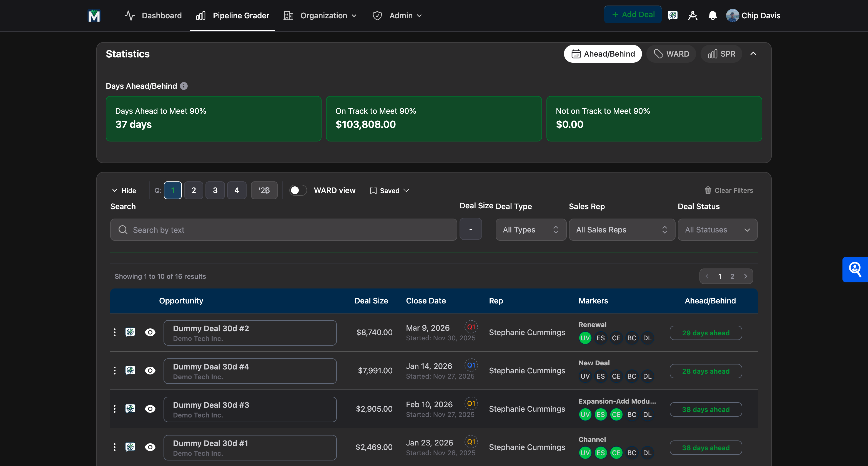Click the Clear Filters trash icon
The height and width of the screenshot is (466, 868).
[708, 190]
